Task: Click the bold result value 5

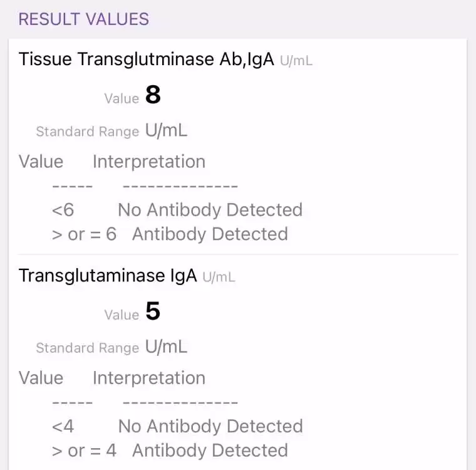Action: (x=153, y=311)
